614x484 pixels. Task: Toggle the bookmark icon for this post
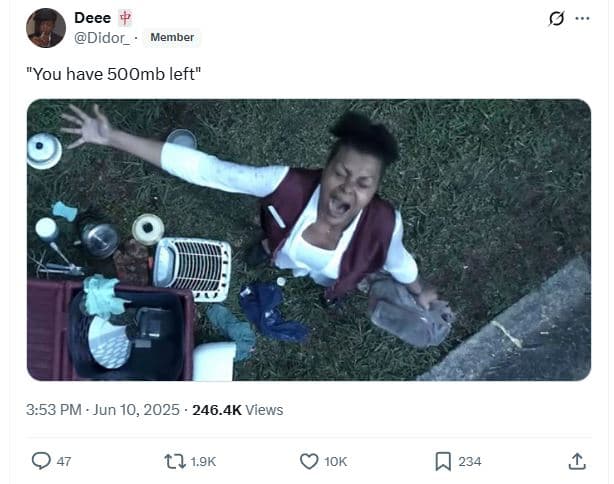point(442,461)
